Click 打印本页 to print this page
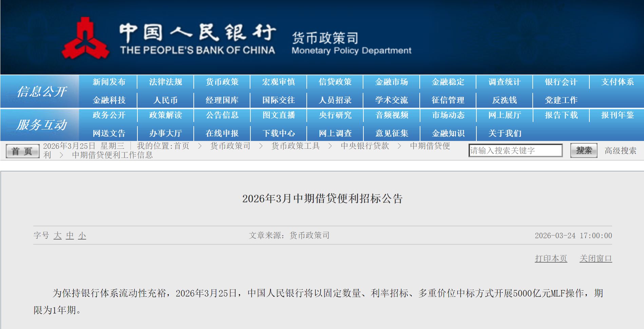Screen dimensions: 644x329 pos(550,258)
